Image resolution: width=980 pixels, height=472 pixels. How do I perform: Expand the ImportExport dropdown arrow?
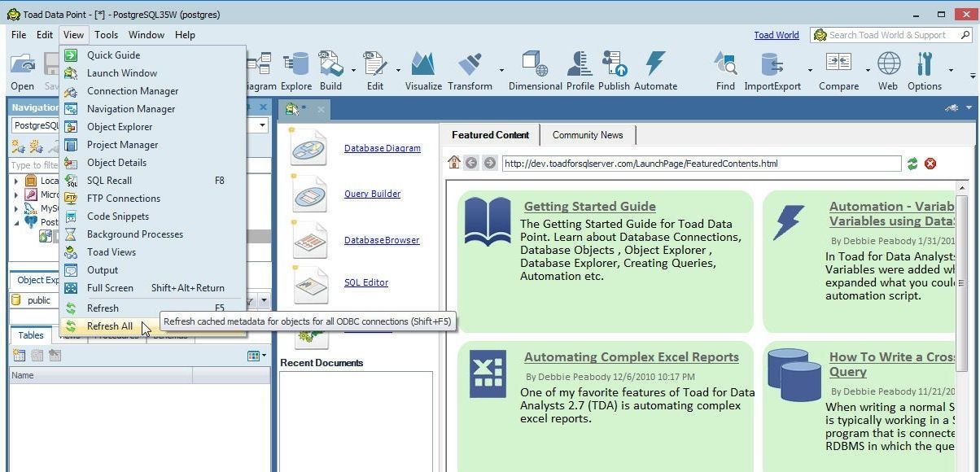click(810, 71)
